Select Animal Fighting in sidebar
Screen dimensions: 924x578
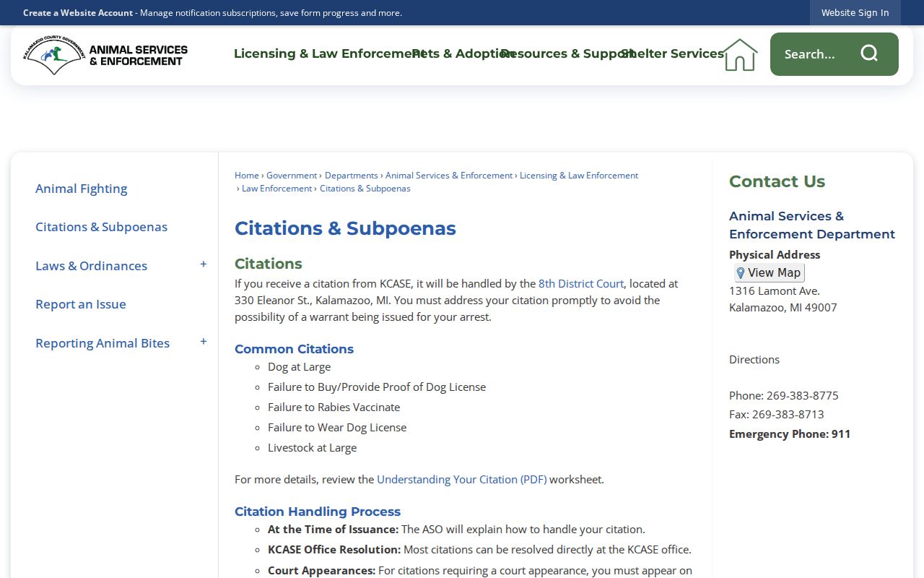pyautogui.click(x=82, y=189)
